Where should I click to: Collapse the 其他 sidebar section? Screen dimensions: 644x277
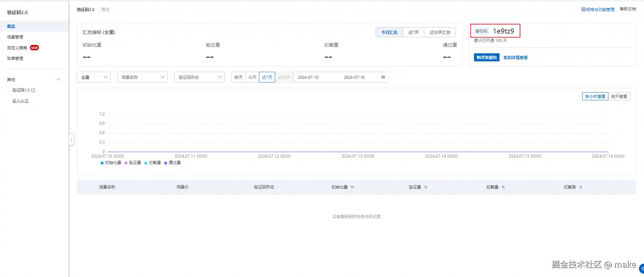click(58, 79)
